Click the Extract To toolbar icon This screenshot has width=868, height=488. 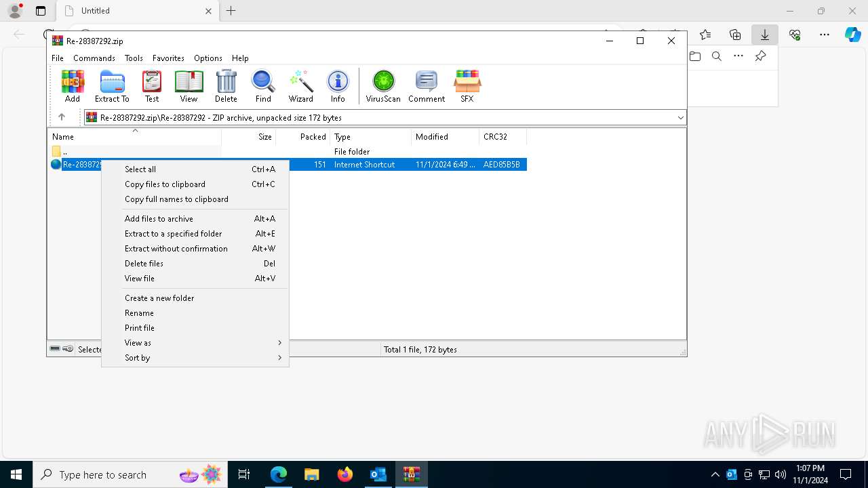[x=112, y=86]
